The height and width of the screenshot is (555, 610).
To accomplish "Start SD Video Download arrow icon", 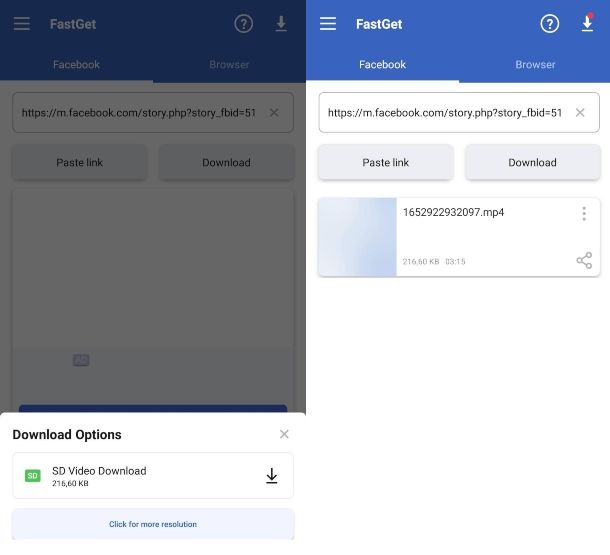I will click(x=272, y=476).
